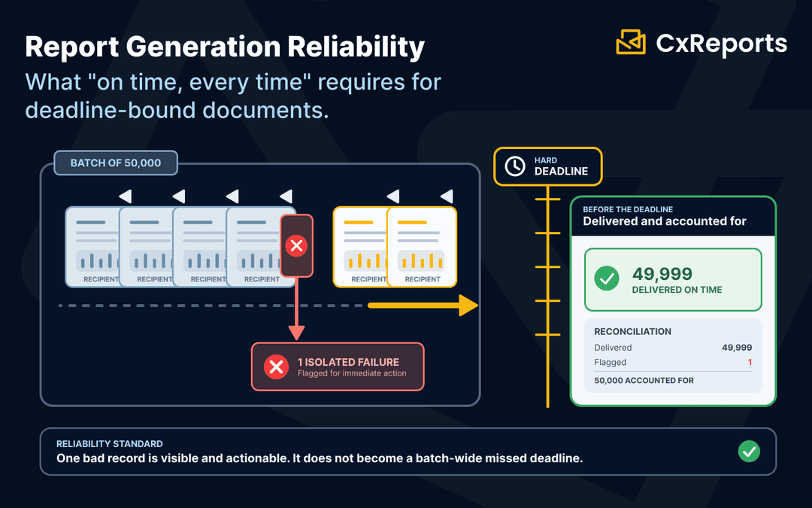
Task: Click the Delivered row value 49,999
Action: [737, 347]
